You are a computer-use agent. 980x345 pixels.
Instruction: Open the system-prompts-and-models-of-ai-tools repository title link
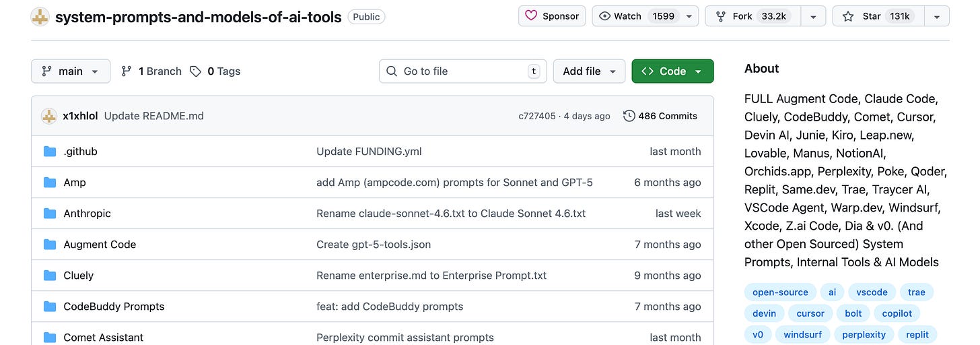199,17
